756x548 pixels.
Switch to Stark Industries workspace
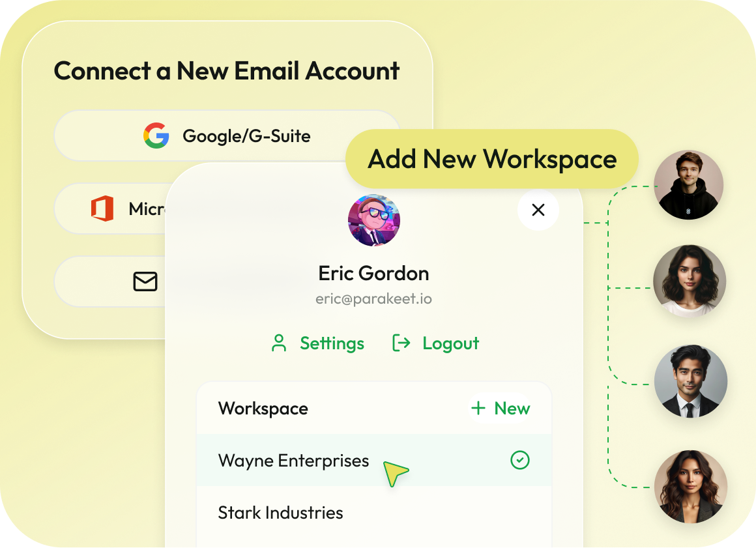(x=373, y=512)
